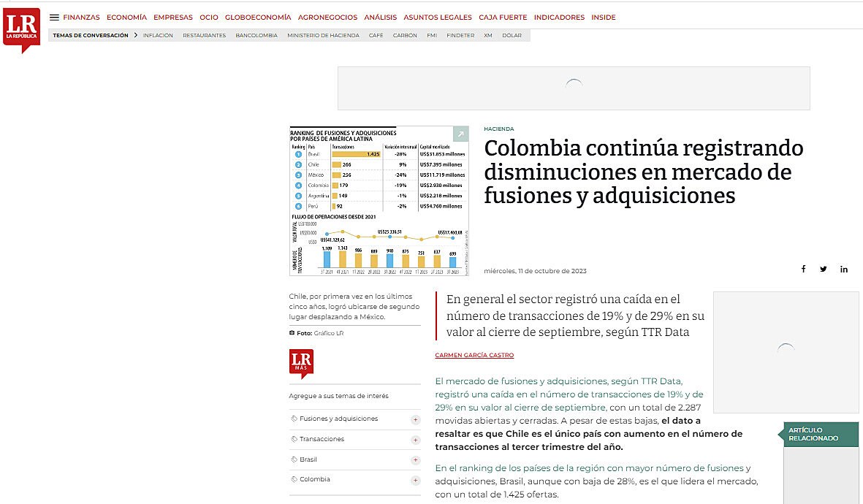Go to ANÁLISIS section
Image resolution: width=863 pixels, height=504 pixels.
(380, 18)
